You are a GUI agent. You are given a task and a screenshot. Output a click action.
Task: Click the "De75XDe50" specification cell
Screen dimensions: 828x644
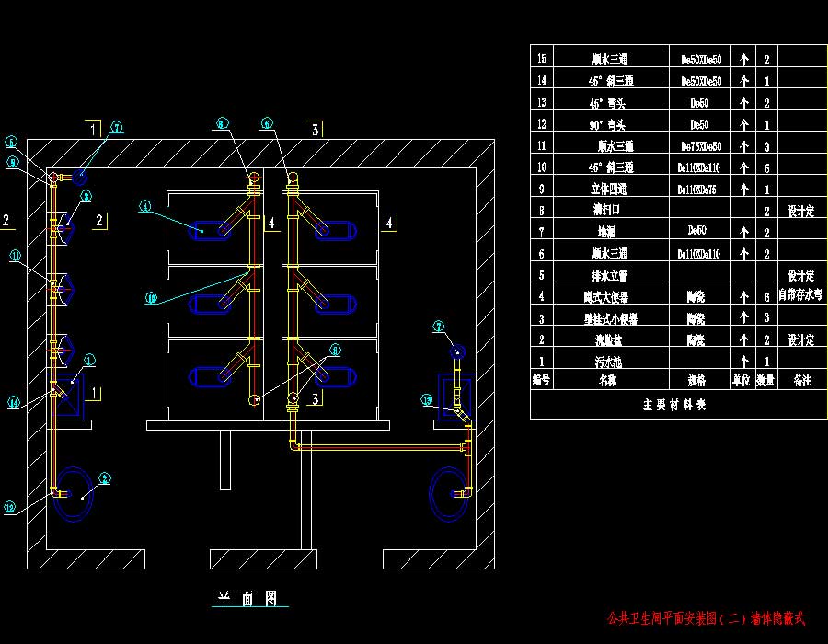click(701, 146)
